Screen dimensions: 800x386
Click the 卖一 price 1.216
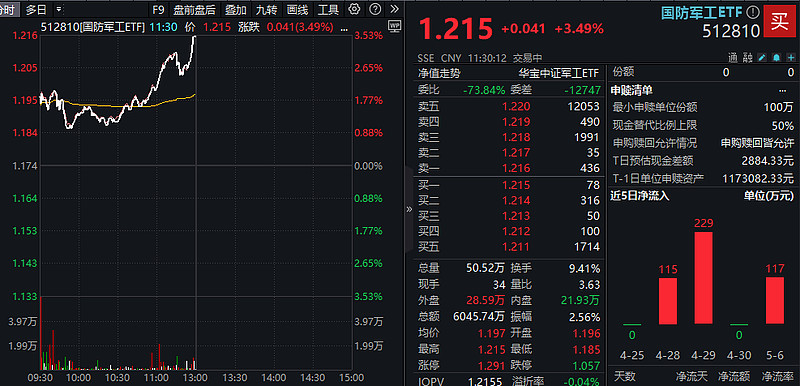point(516,168)
